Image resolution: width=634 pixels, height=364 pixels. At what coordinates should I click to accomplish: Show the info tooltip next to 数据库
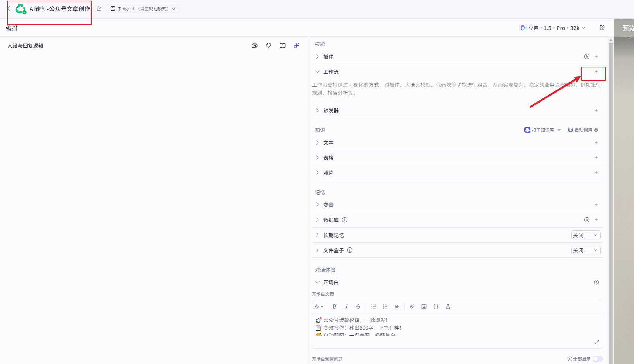click(345, 220)
